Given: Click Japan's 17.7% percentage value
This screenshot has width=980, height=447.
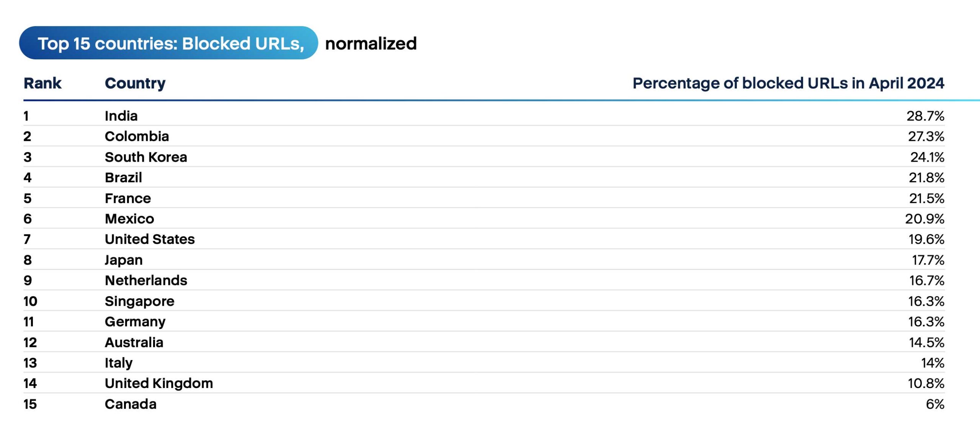Looking at the screenshot, I should coord(928,260).
